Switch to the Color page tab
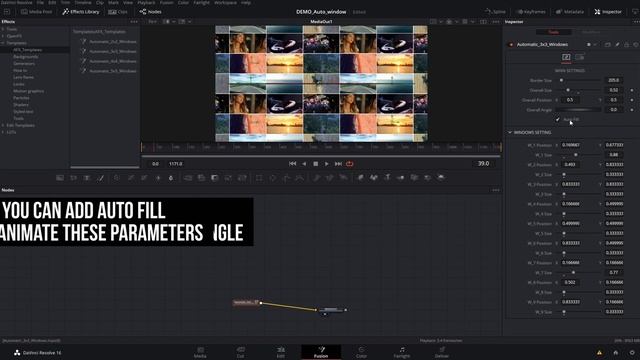 tap(361, 352)
